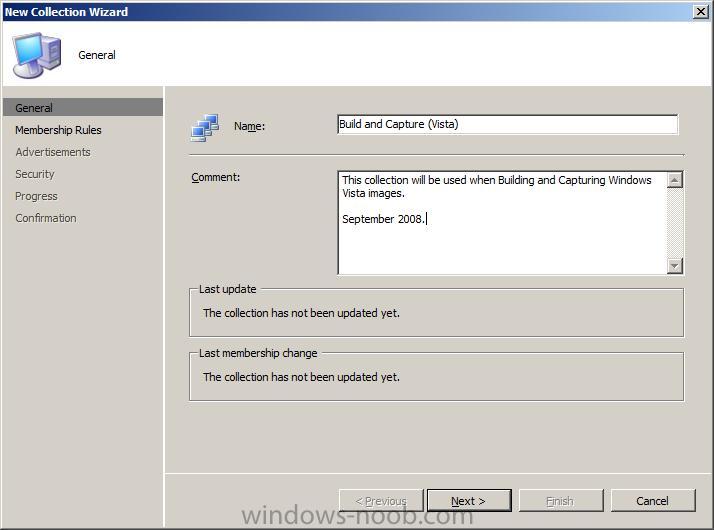Viewport: 714px width, 530px height.
Task: Select the Security step in sidebar
Action: click(x=35, y=174)
